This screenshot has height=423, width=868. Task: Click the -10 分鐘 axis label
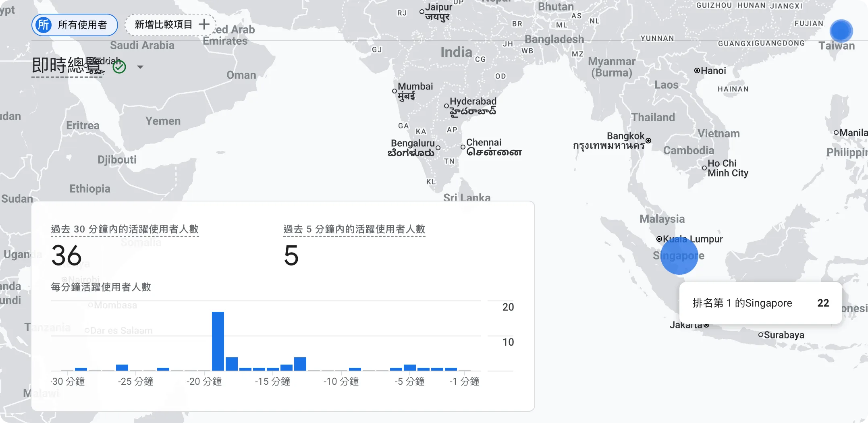[x=341, y=382]
